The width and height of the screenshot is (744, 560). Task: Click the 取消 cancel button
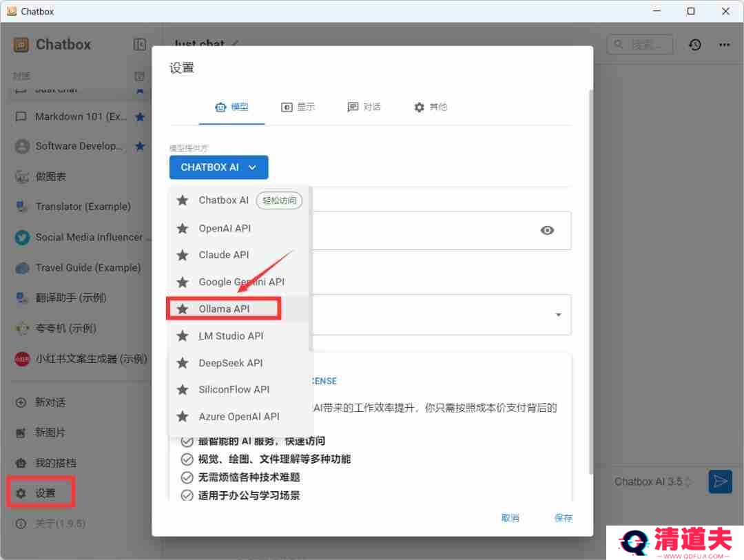(x=510, y=518)
